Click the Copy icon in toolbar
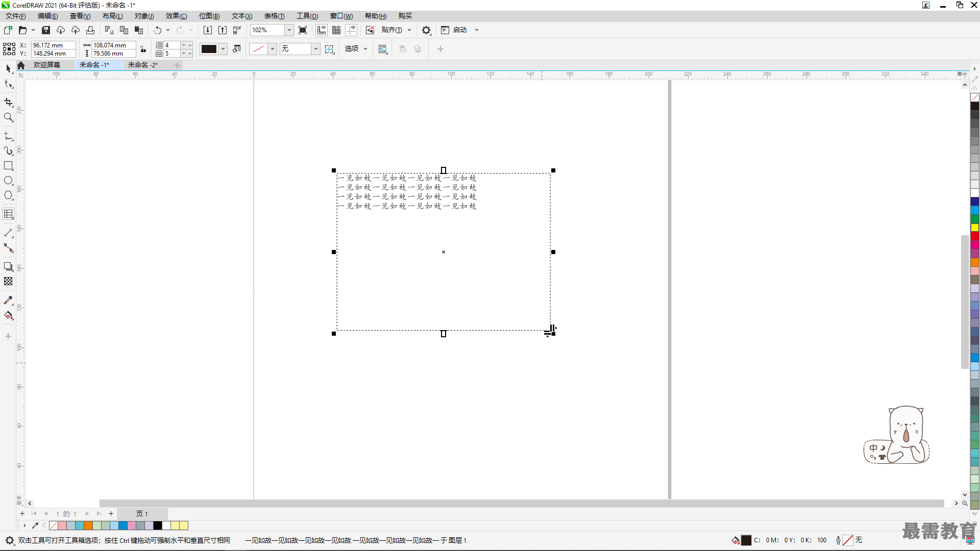 (124, 30)
